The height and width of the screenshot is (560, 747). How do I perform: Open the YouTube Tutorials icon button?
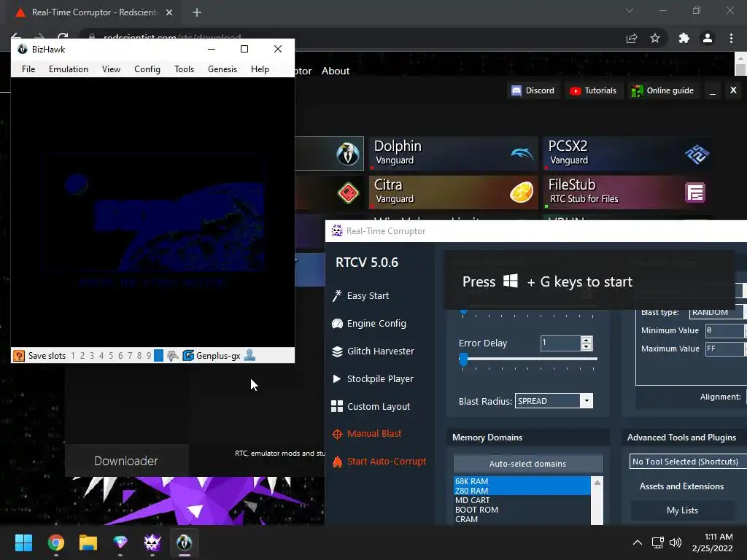575,90
